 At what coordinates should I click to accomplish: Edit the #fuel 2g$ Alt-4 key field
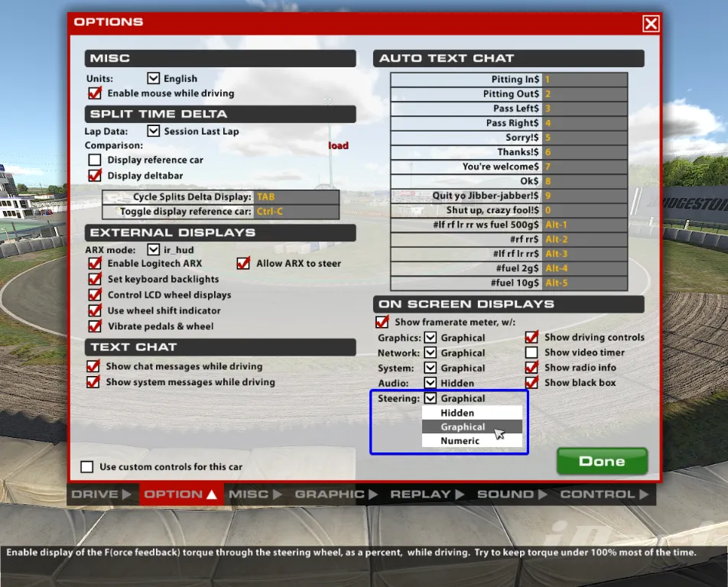click(x=584, y=268)
